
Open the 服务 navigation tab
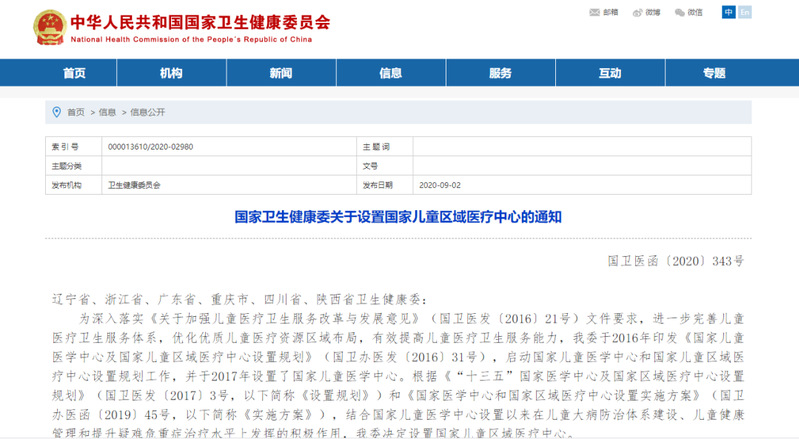point(500,73)
